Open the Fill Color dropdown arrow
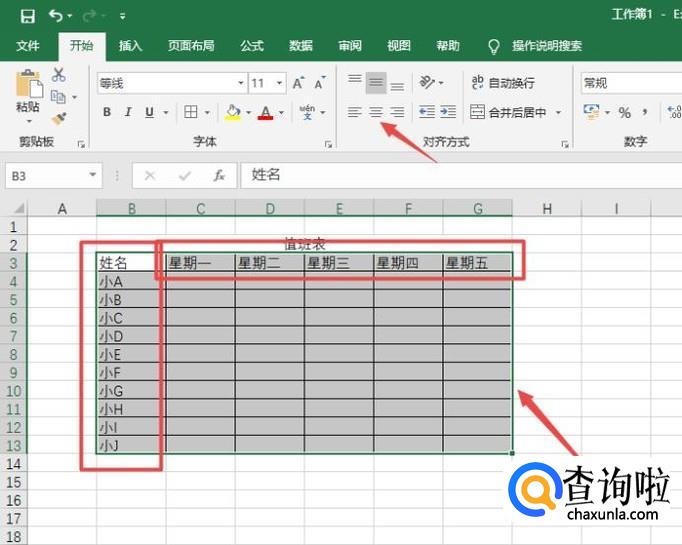This screenshot has height=545, width=682. [x=248, y=113]
